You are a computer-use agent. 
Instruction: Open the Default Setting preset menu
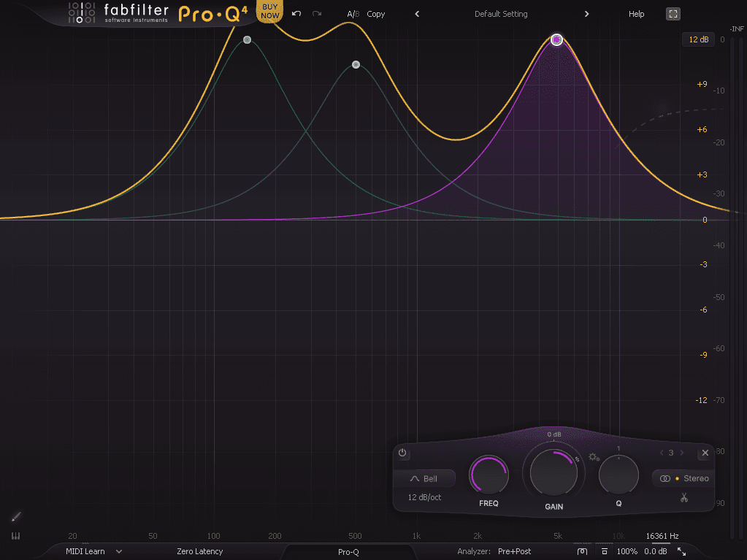(x=501, y=14)
